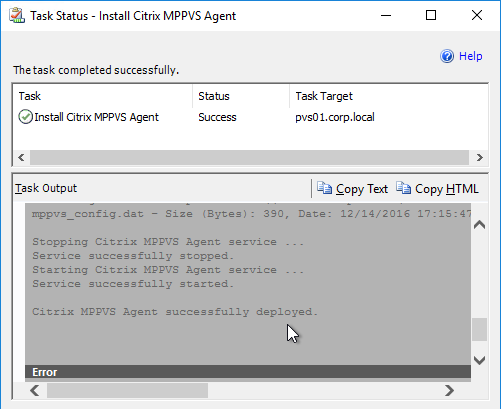
Task: Click the Error section header bar
Action: tap(248, 372)
